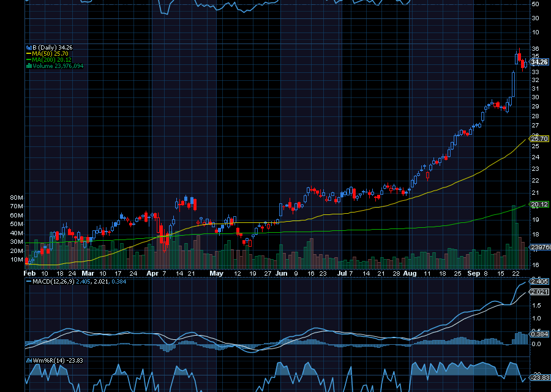551x392 pixels.
Task: Click the 30M volume axis label
Action: [x=17, y=242]
